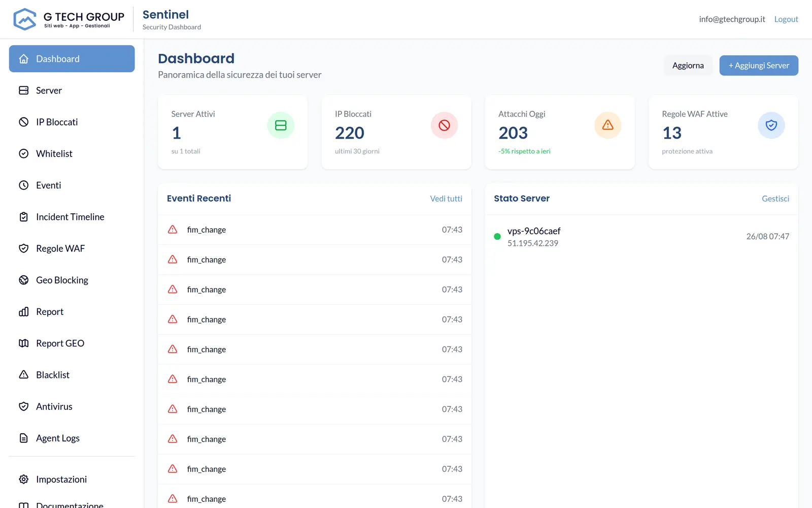
Task: Click the Sentinel Security Dashboard title
Action: pos(172,19)
